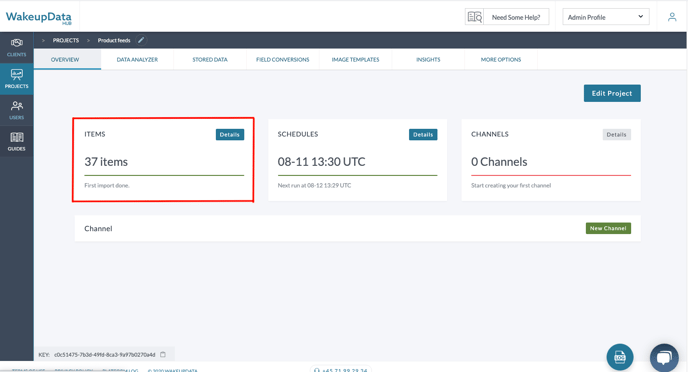
Task: Create a channel with New Channel button
Action: pos(608,228)
